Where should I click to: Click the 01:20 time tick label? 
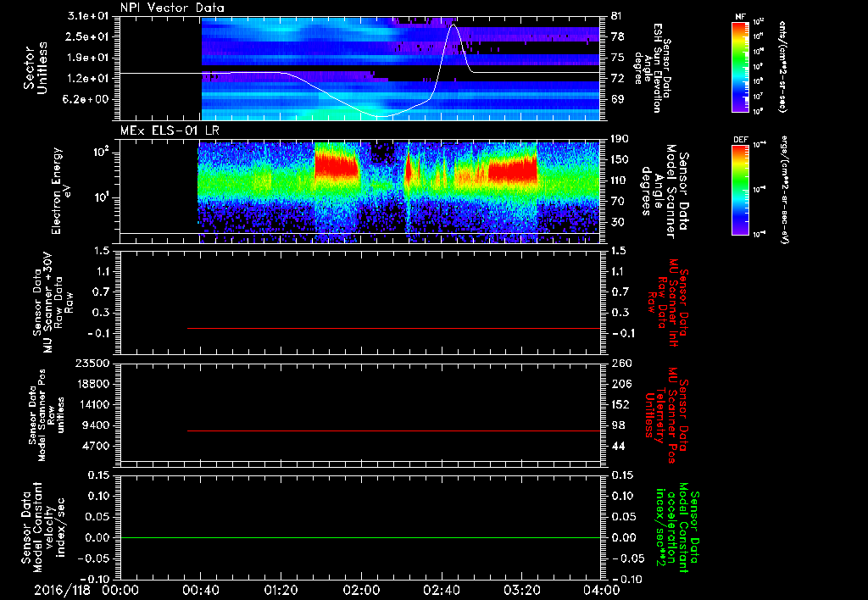281,590
